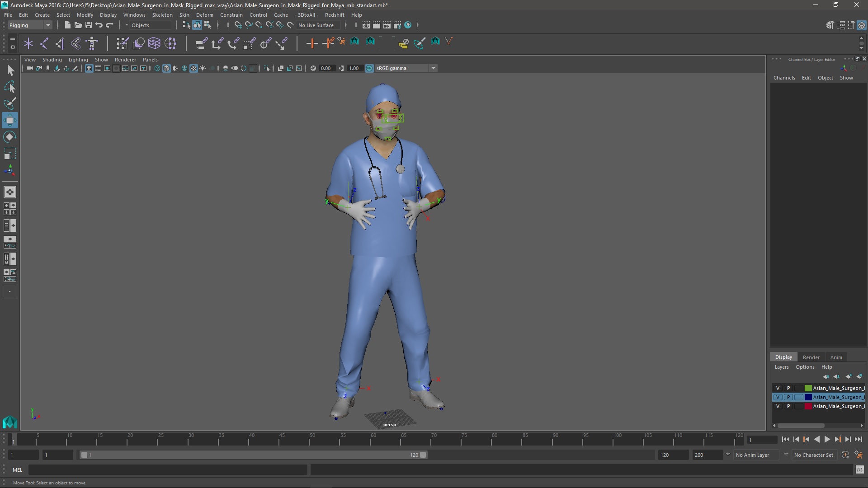The width and height of the screenshot is (868, 488).
Task: Toggle playback P on green Asian_Male_Surgeon layer
Action: click(x=788, y=388)
